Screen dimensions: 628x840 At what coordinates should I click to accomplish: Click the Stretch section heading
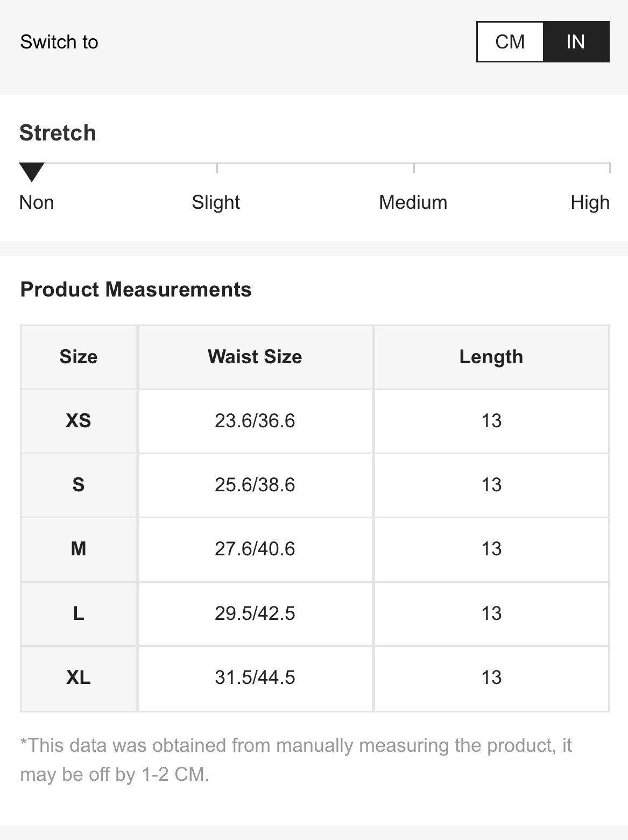point(58,133)
